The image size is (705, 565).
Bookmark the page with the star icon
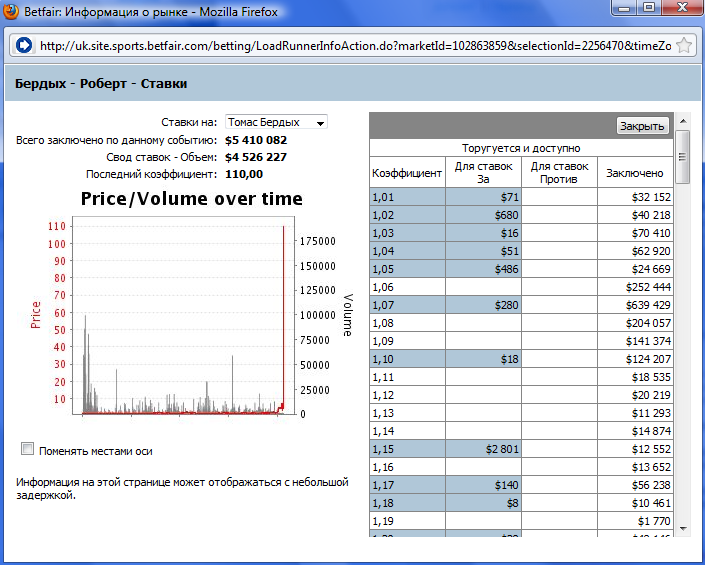pos(684,46)
